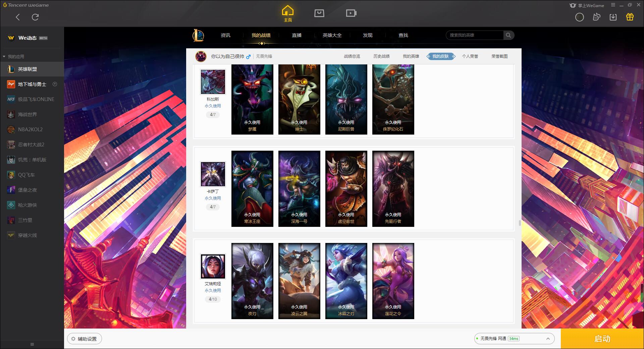Click the search magnifier button
644x349 pixels.
point(508,35)
